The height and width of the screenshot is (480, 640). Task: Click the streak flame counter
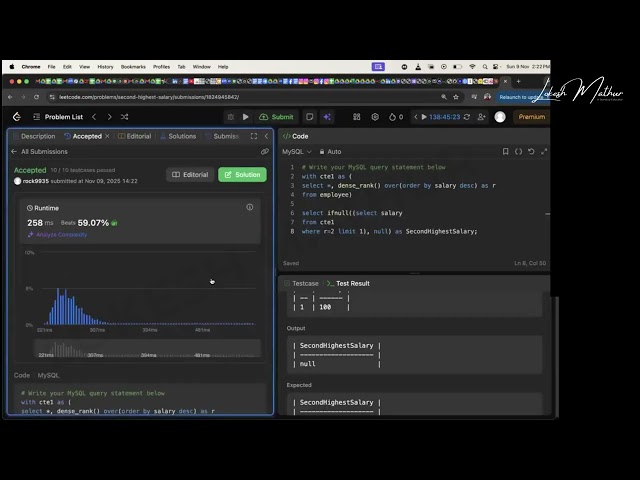click(396, 117)
